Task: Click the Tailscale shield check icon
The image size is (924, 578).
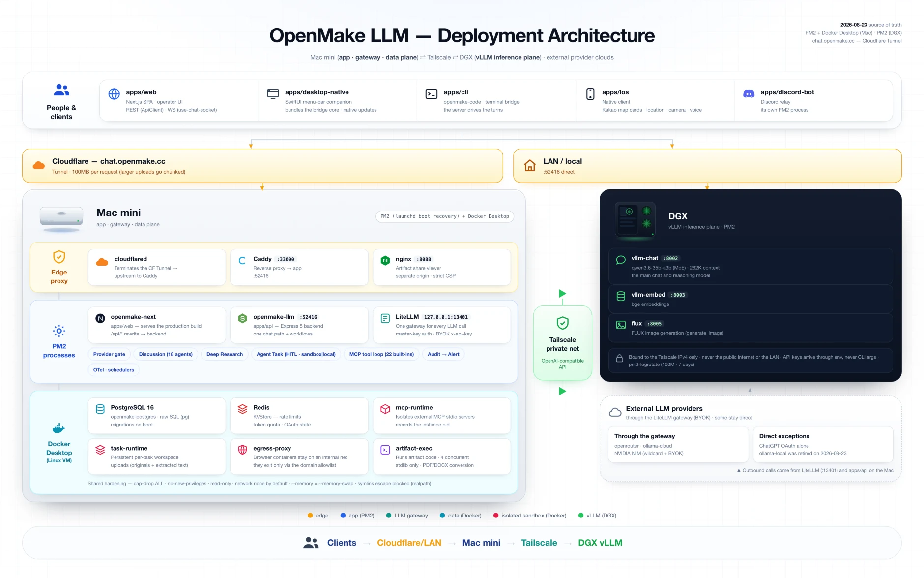Action: click(563, 323)
